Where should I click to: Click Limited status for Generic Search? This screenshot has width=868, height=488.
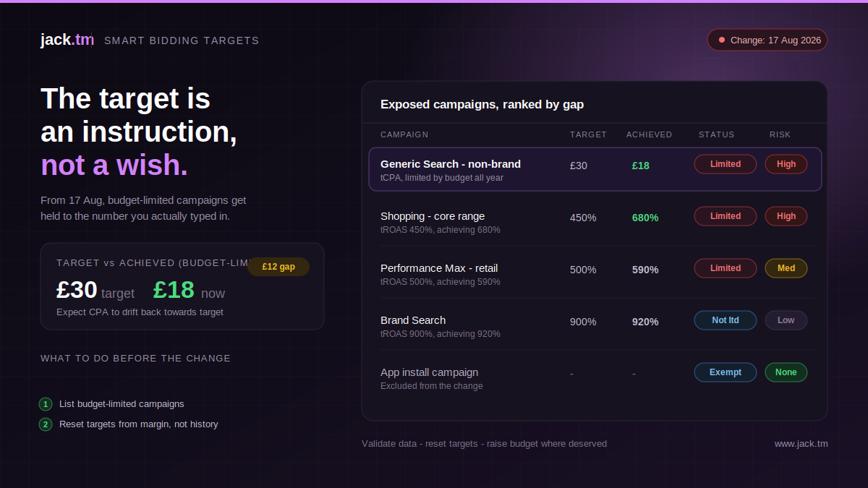tap(726, 164)
